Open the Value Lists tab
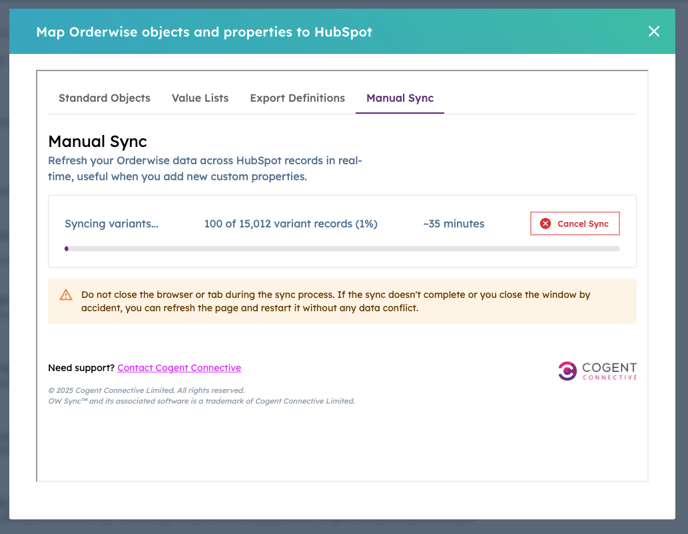The width and height of the screenshot is (688, 534). point(200,98)
